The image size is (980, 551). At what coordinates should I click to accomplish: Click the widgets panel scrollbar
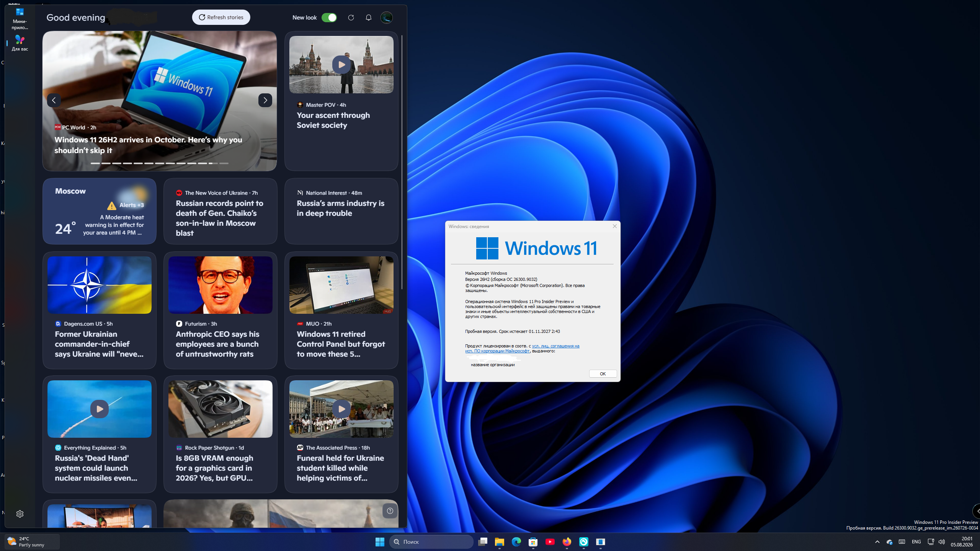pyautogui.click(x=402, y=163)
